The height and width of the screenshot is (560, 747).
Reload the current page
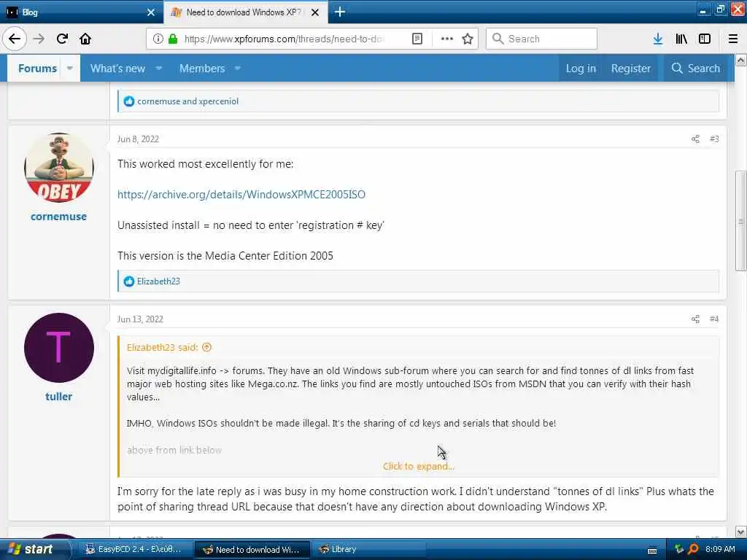click(x=62, y=39)
